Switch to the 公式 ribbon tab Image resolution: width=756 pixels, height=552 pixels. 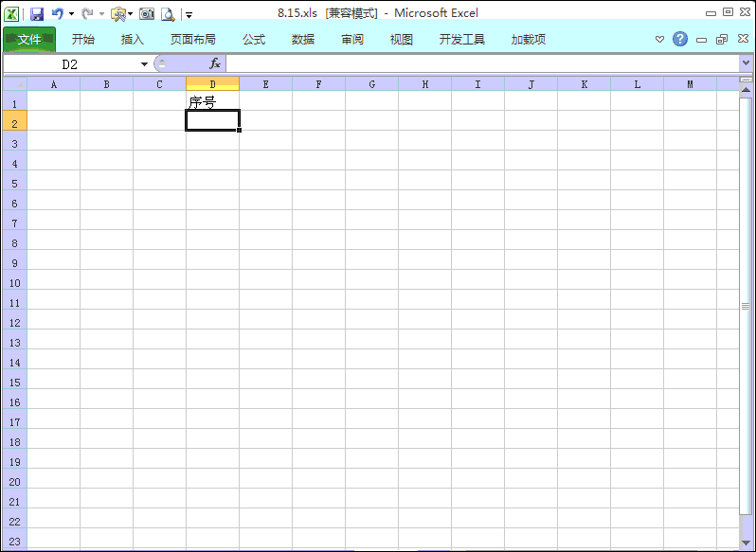[254, 39]
